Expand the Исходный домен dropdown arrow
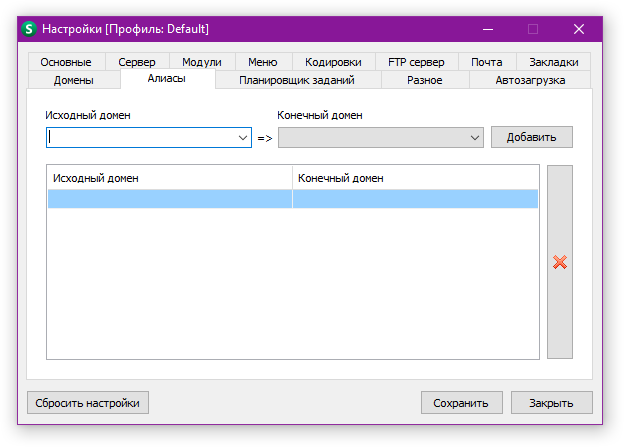Screen dimensions: 624x447 point(243,137)
